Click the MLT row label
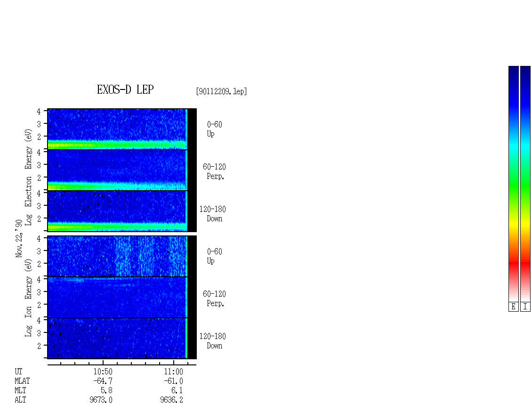 [20, 391]
